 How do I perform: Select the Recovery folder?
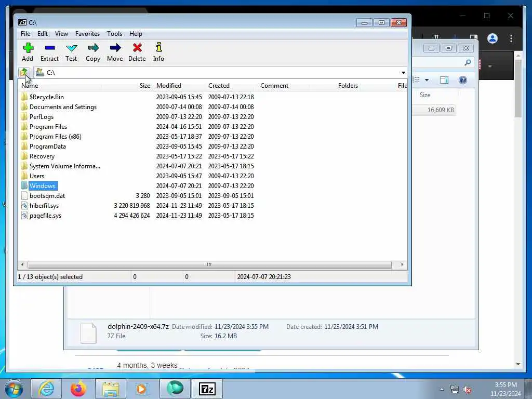tap(42, 156)
